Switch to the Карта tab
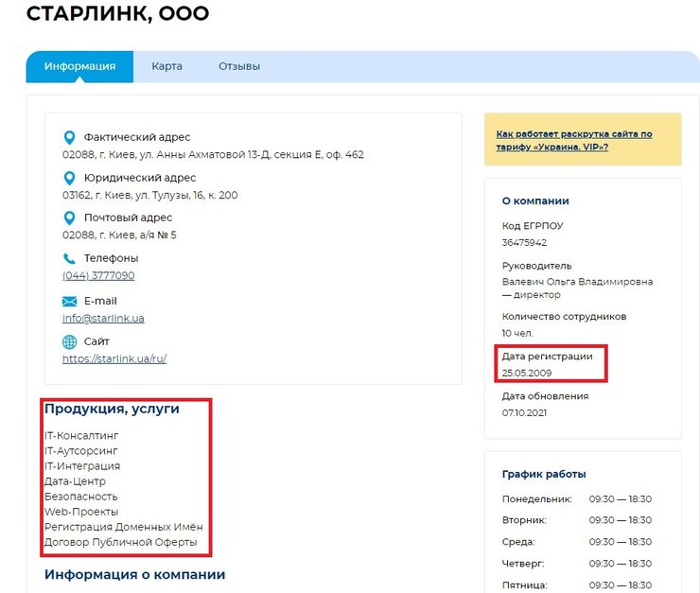700x593 pixels. 166,67
